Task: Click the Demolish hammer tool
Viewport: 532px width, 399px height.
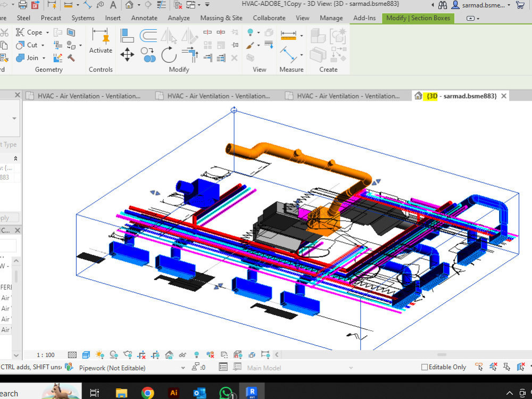Action: (x=71, y=58)
